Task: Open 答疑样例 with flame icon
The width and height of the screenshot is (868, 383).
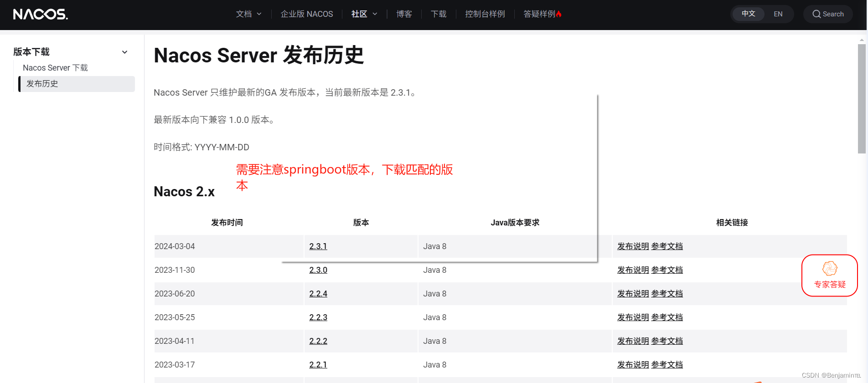Action: click(542, 14)
